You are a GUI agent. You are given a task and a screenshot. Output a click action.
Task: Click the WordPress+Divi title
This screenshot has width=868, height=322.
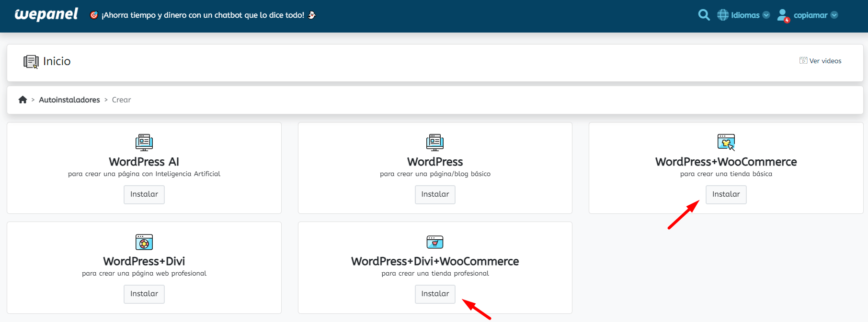[144, 261]
